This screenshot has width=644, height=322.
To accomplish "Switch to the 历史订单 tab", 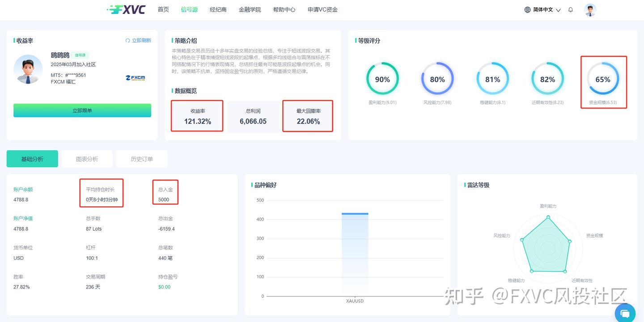I will click(141, 159).
